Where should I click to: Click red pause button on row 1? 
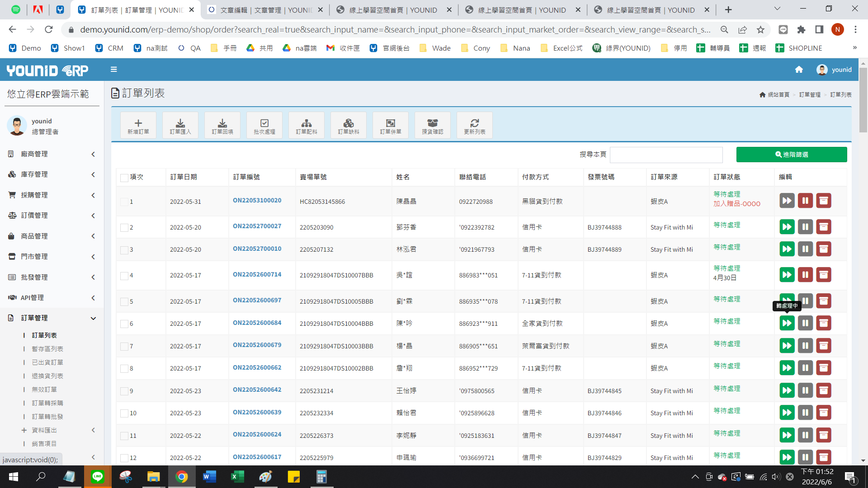pos(805,201)
